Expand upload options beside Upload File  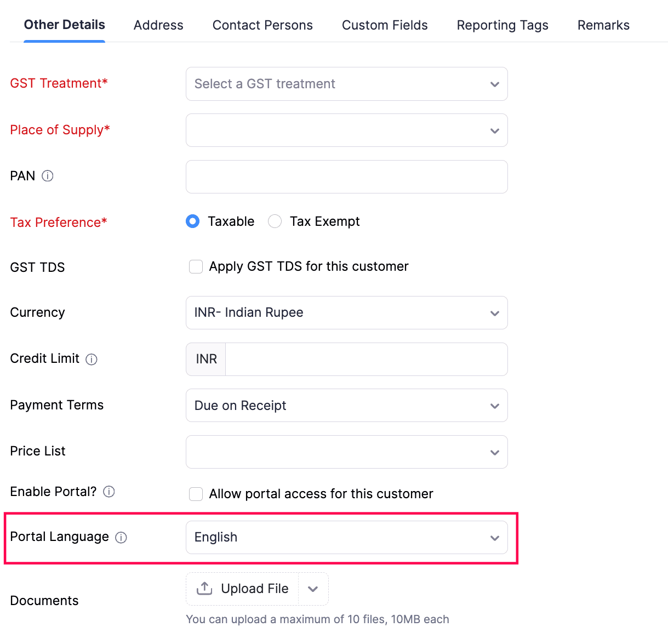tap(313, 588)
